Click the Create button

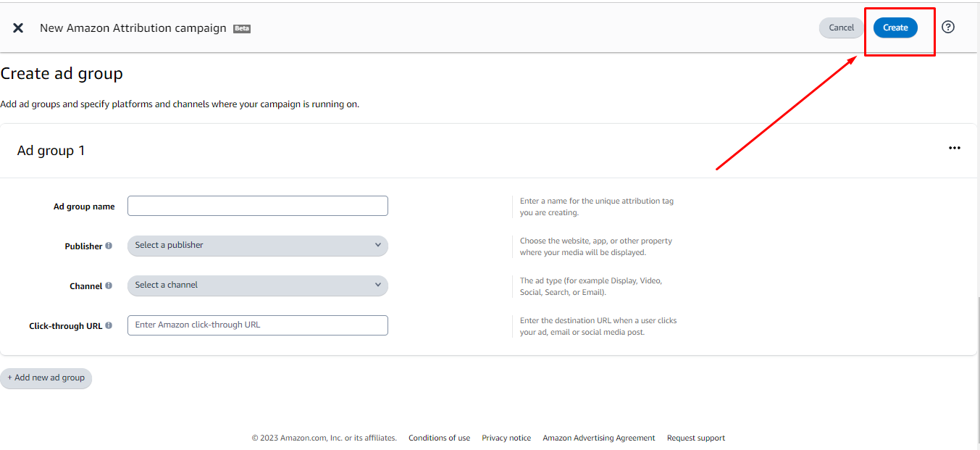[895, 28]
